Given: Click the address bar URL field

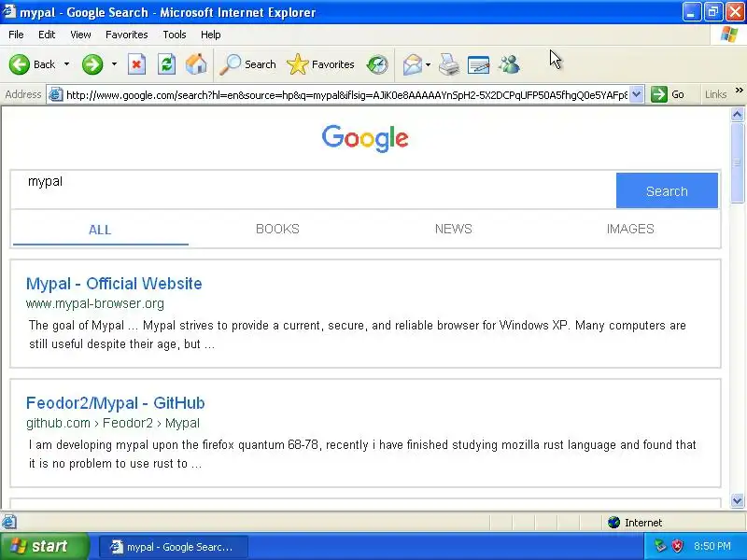Looking at the screenshot, I should [x=346, y=95].
